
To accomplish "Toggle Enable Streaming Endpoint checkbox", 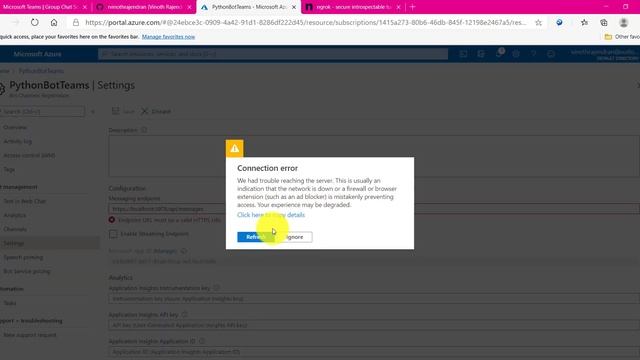I will [113, 234].
